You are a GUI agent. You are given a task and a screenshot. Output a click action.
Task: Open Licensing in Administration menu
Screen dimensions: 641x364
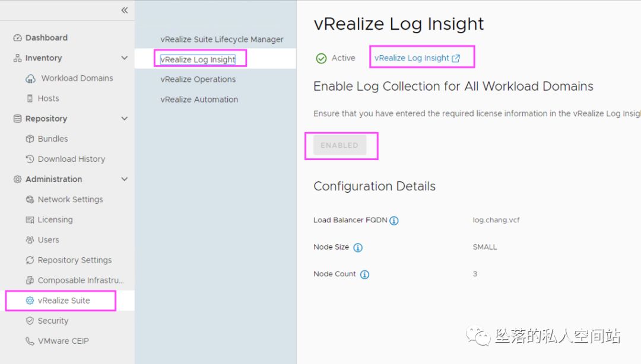tap(55, 219)
